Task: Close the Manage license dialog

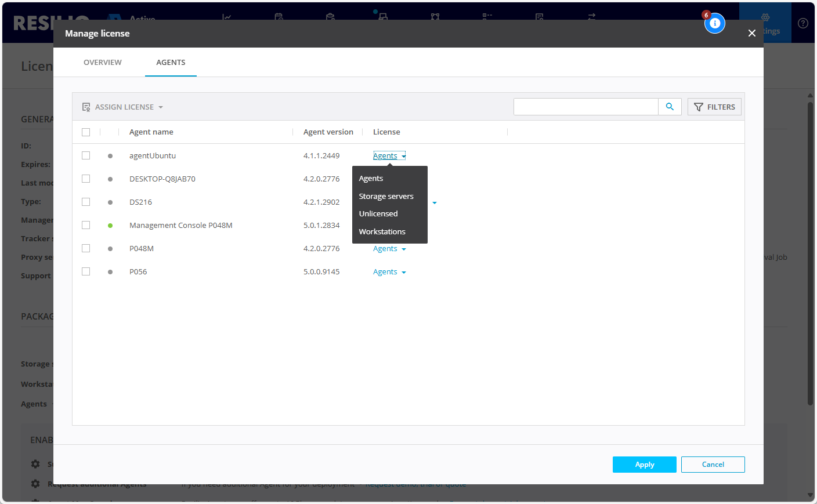Action: [x=751, y=33]
